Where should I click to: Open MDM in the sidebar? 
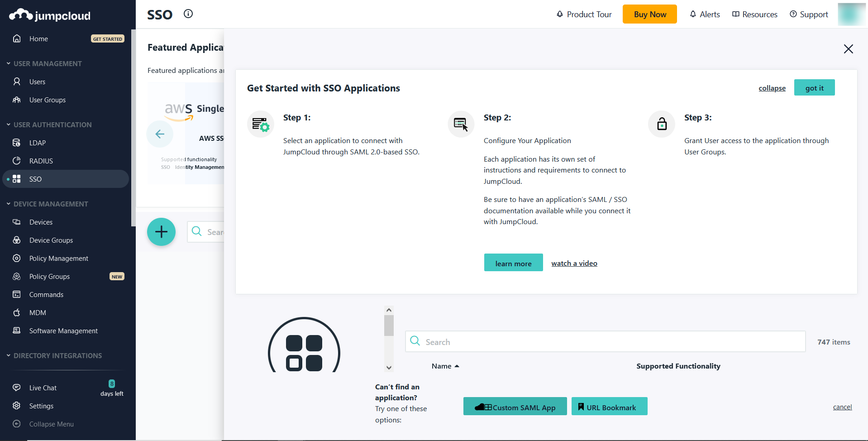coord(38,312)
